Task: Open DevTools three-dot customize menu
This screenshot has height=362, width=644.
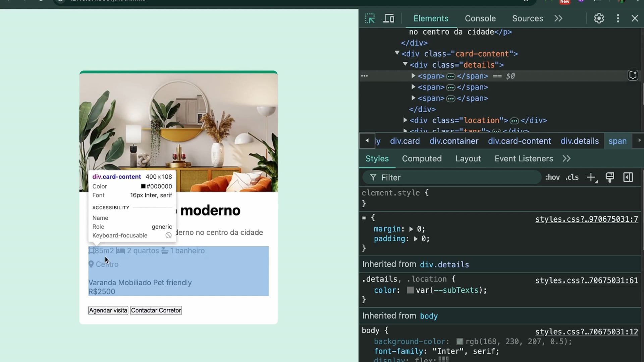Action: point(618,18)
